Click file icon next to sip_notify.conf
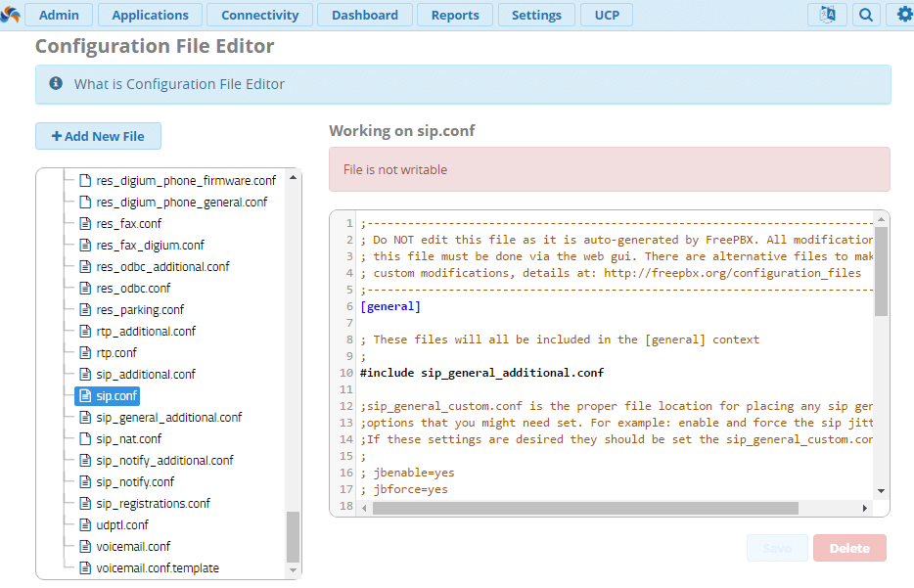This screenshot has width=914, height=588. tap(85, 482)
